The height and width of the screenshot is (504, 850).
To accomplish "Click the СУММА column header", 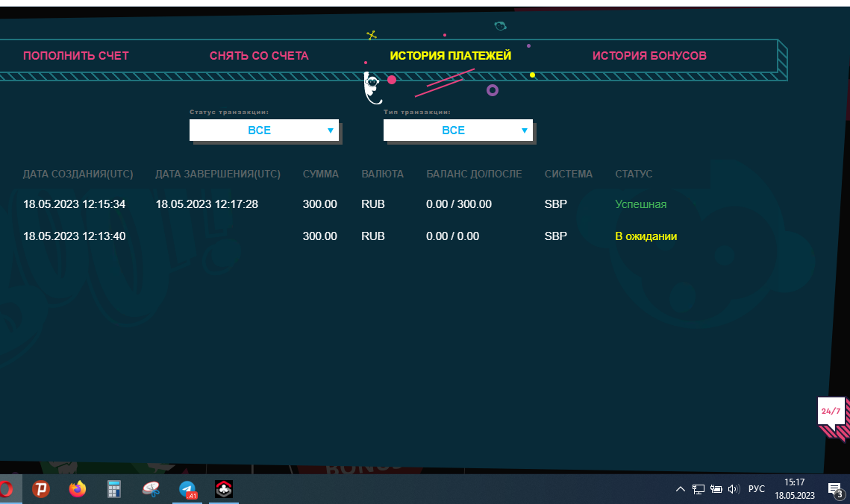I will pyautogui.click(x=320, y=174).
